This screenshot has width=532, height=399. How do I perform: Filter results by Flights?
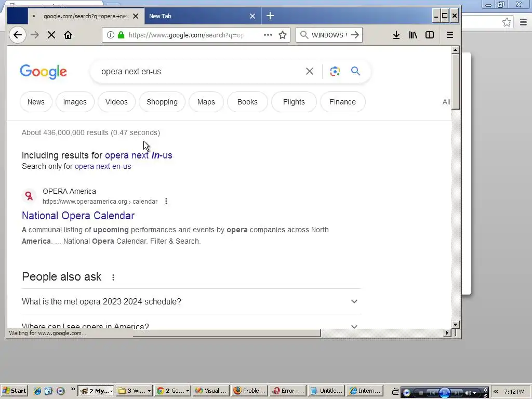pos(294,102)
